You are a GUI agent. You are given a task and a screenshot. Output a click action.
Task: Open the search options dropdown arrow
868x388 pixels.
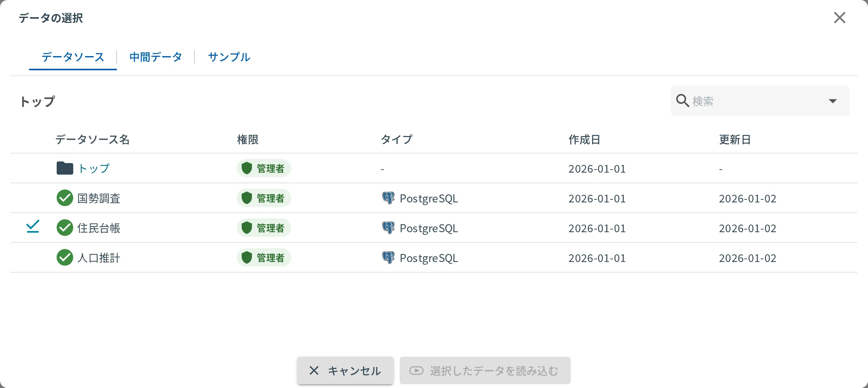click(833, 101)
